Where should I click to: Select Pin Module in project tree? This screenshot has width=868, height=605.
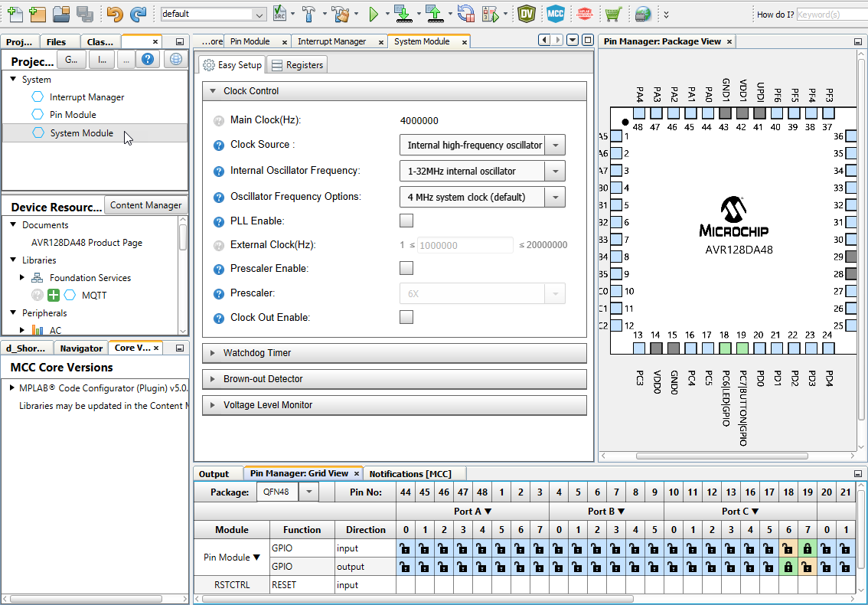click(x=73, y=115)
